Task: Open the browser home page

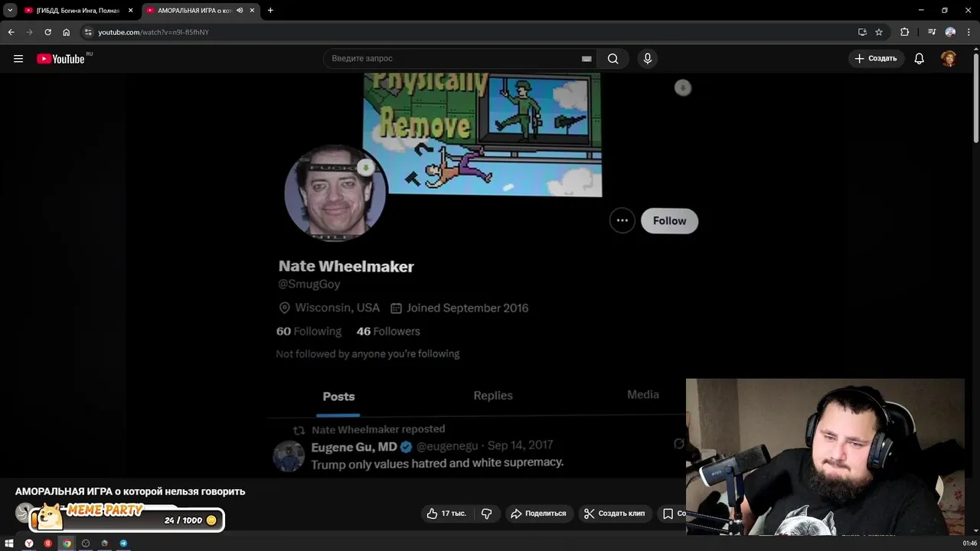Action: coord(67,32)
